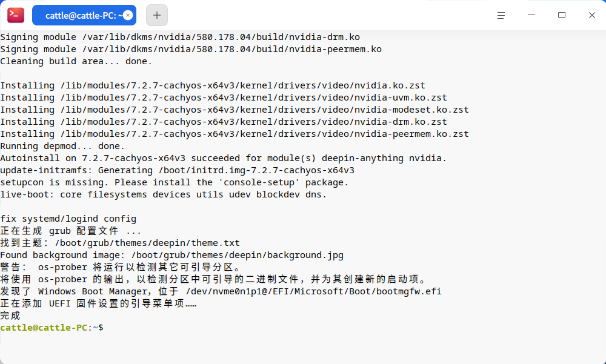Click the background.jpg path in output

[238, 255]
